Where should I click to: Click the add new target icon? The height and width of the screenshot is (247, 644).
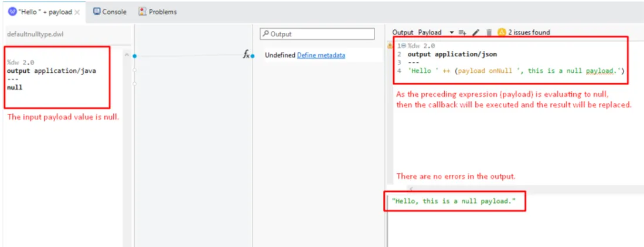tap(462, 32)
